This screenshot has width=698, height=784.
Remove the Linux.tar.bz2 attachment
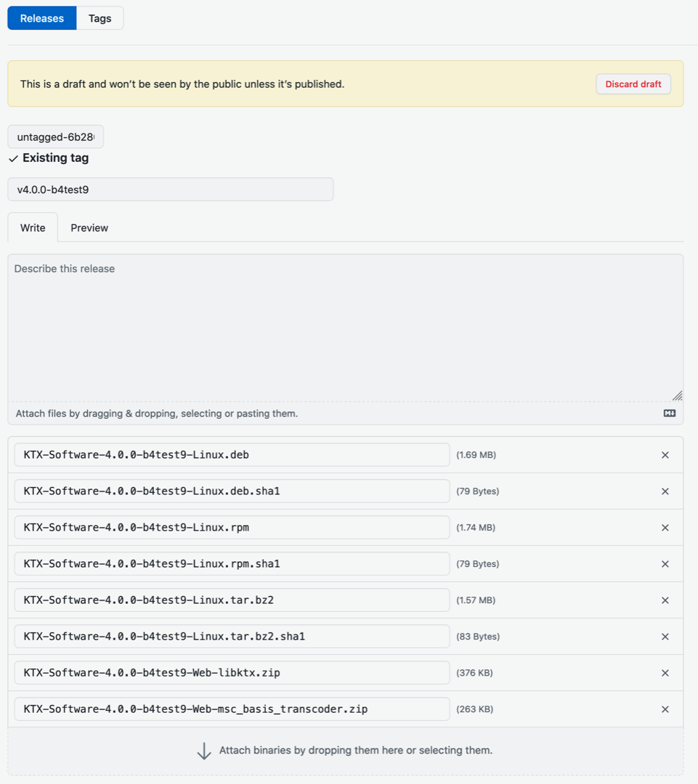(665, 600)
